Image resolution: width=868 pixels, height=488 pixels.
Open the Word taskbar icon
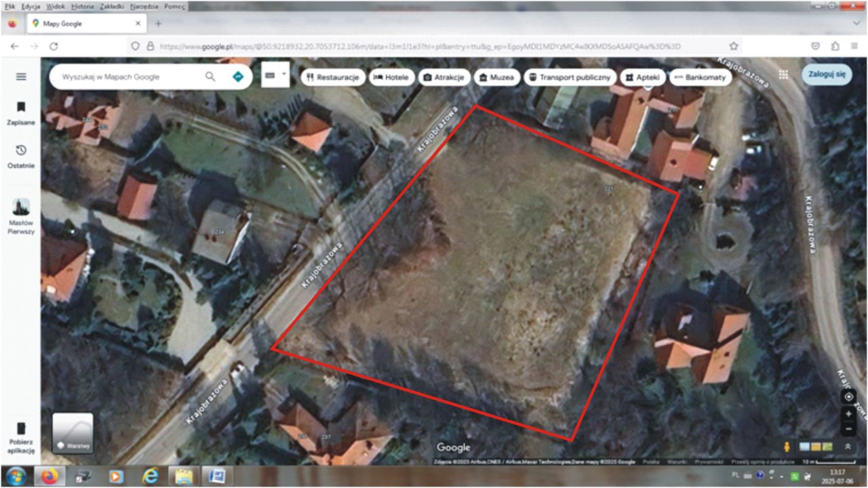pyautogui.click(x=217, y=476)
